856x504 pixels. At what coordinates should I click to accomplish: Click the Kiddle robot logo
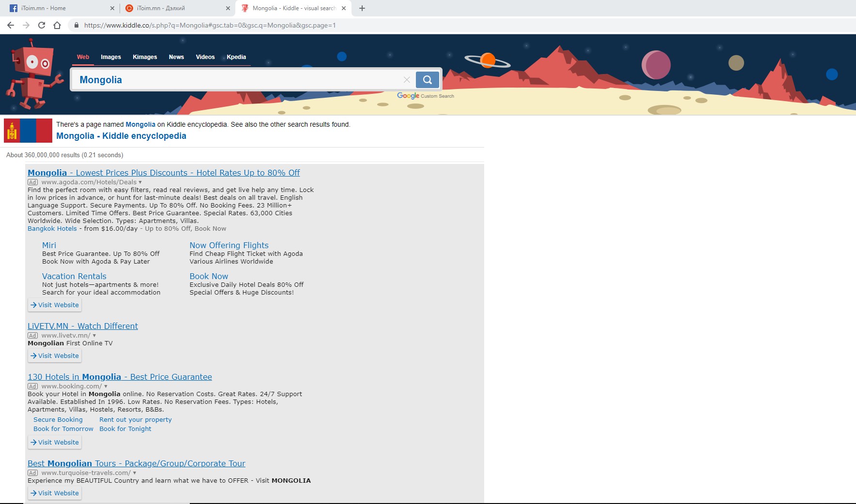[34, 74]
